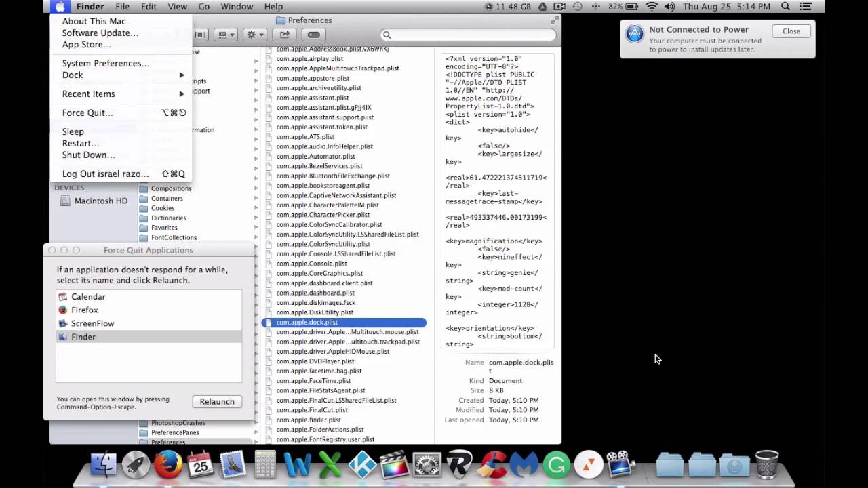Click the Apple menu logo
The width and height of the screenshot is (868, 488).
tap(60, 7)
